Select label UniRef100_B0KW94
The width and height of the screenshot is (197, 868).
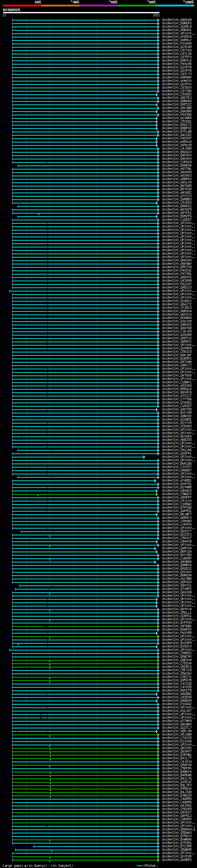[177, 318]
